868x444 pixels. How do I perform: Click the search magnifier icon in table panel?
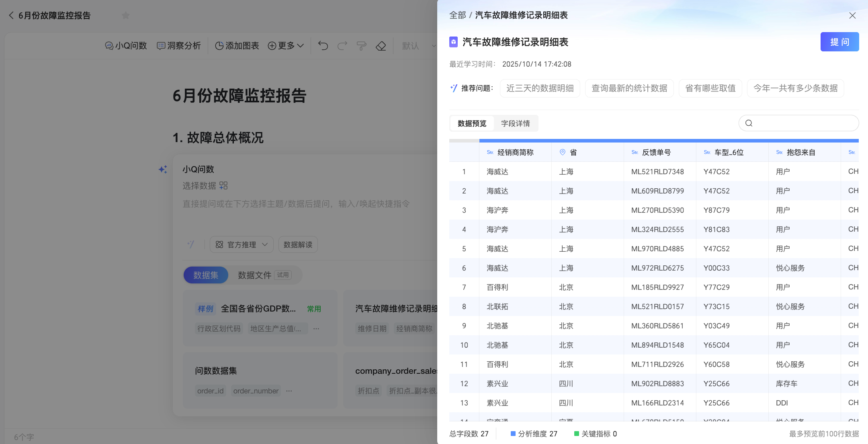[749, 123]
